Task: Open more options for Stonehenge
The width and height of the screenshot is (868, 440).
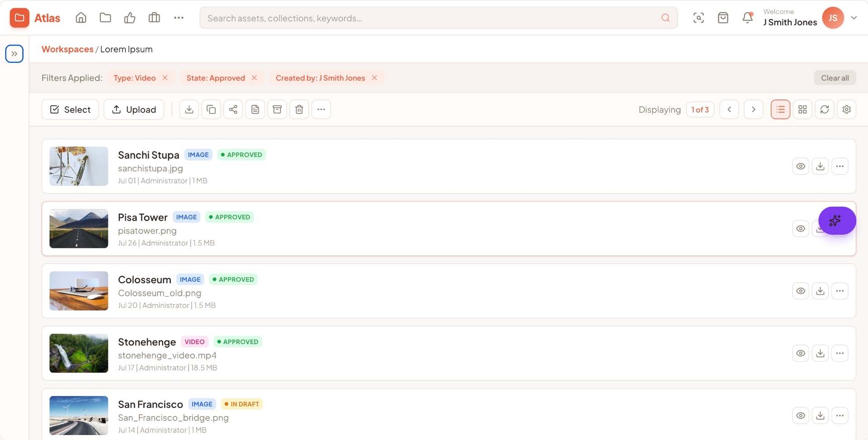Action: point(840,354)
